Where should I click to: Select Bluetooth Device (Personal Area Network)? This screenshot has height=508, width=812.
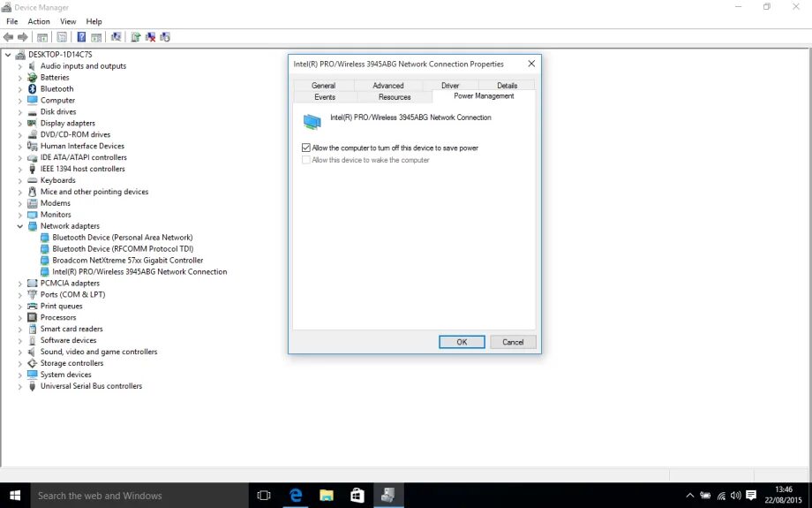click(122, 238)
